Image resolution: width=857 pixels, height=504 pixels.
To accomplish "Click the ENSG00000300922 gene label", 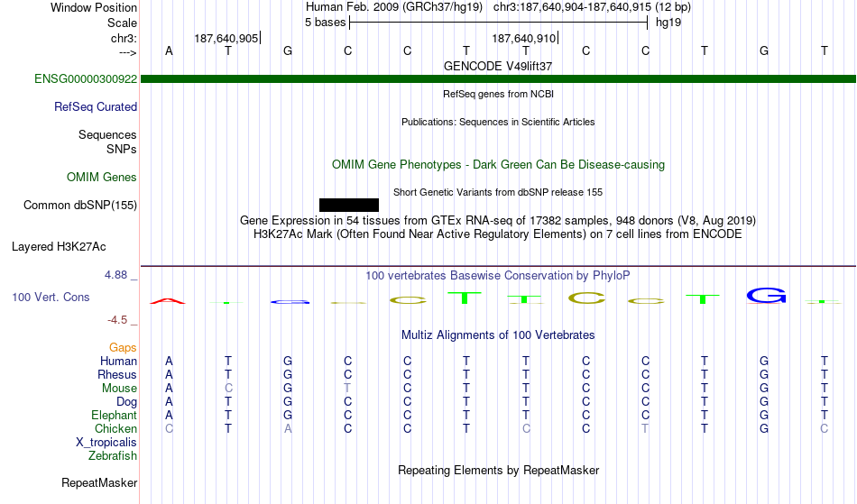I will (x=86, y=78).
